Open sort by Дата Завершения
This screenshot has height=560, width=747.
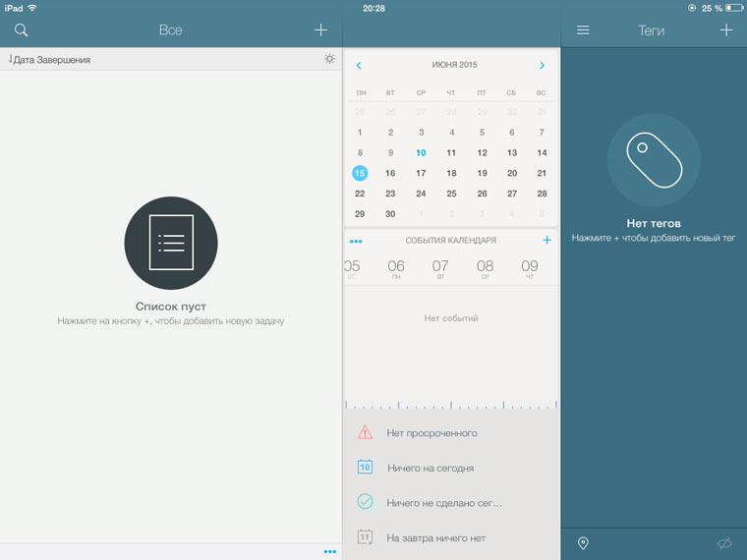(x=49, y=60)
